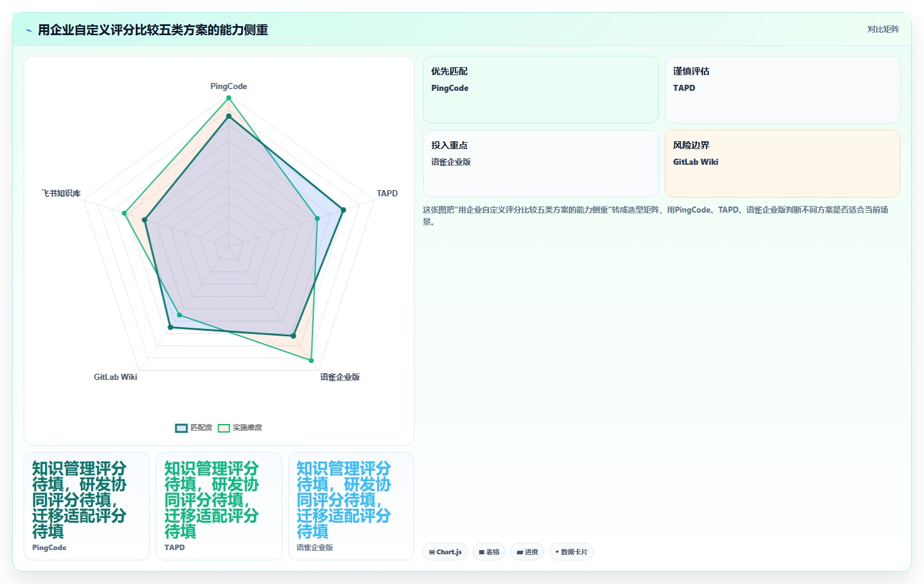This screenshot has width=924, height=584.
Task: Click the 表格 chip label
Action: 493,552
